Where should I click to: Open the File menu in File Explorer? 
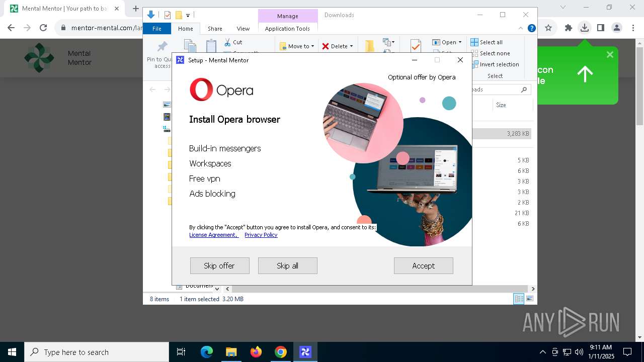[157, 29]
